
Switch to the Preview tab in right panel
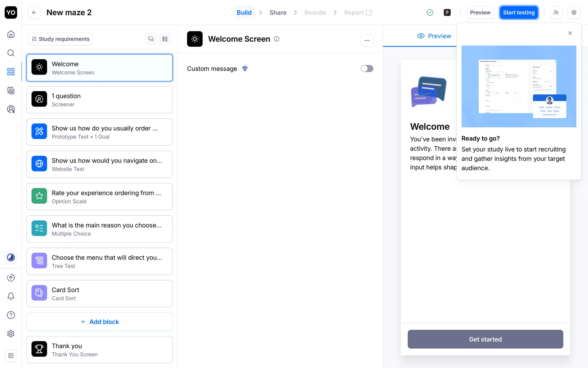point(434,36)
